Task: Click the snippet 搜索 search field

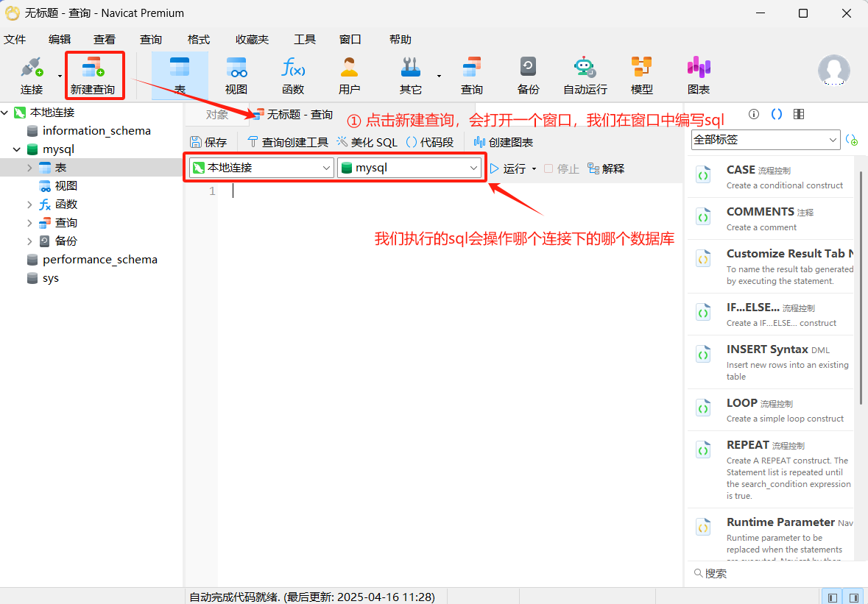Action: pyautogui.click(x=769, y=574)
